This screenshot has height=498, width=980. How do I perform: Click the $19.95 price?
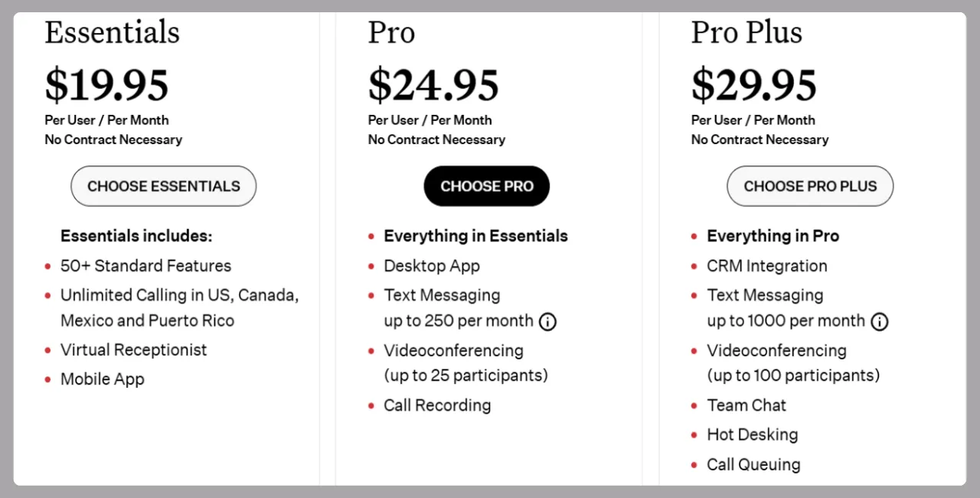106,85
